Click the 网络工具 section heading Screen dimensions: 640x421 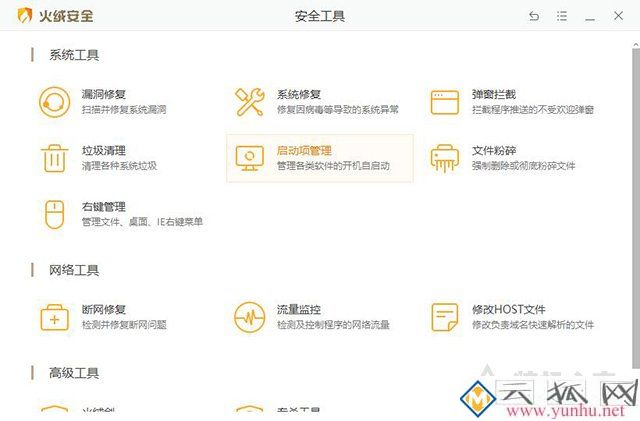[74, 270]
